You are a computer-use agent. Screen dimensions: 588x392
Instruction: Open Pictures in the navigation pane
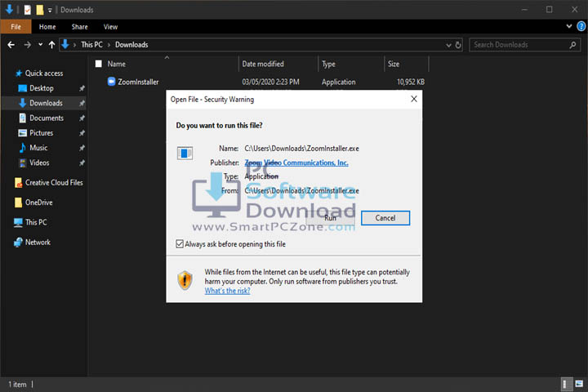coord(42,133)
